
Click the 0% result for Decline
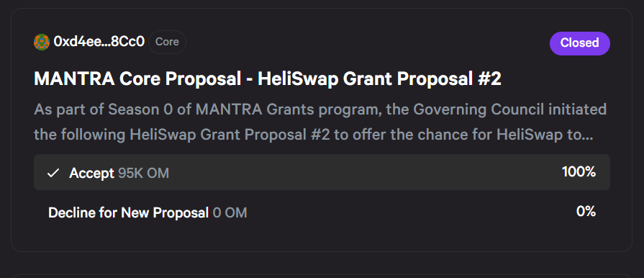coord(586,211)
